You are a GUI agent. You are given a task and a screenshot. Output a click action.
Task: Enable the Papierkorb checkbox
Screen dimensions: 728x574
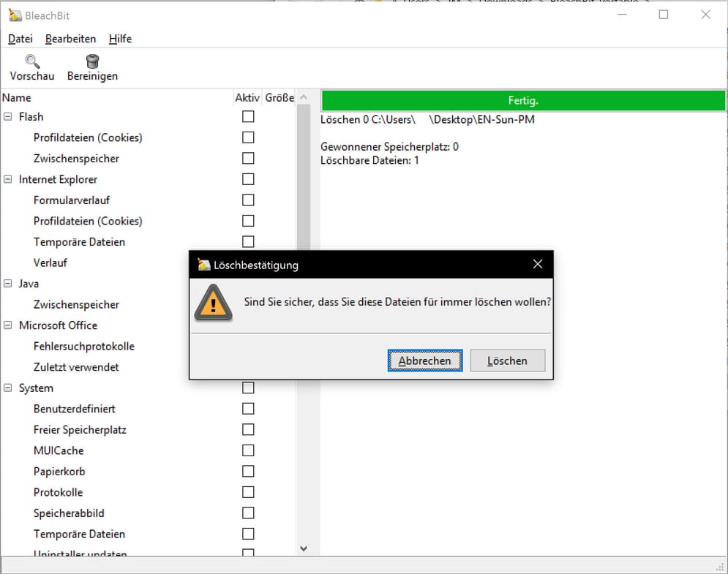coord(248,471)
